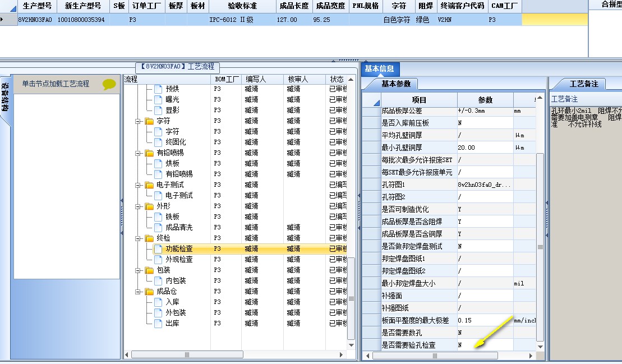Screen dimensions: 622x364
Task: Click the document icon beside 预烘
Action: coord(158,89)
